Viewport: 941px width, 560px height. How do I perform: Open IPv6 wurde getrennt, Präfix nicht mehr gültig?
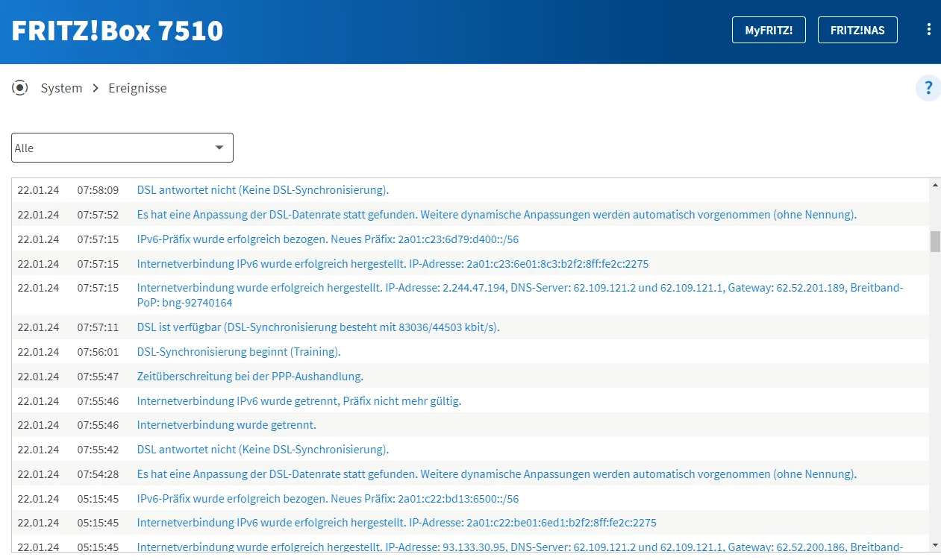point(299,401)
